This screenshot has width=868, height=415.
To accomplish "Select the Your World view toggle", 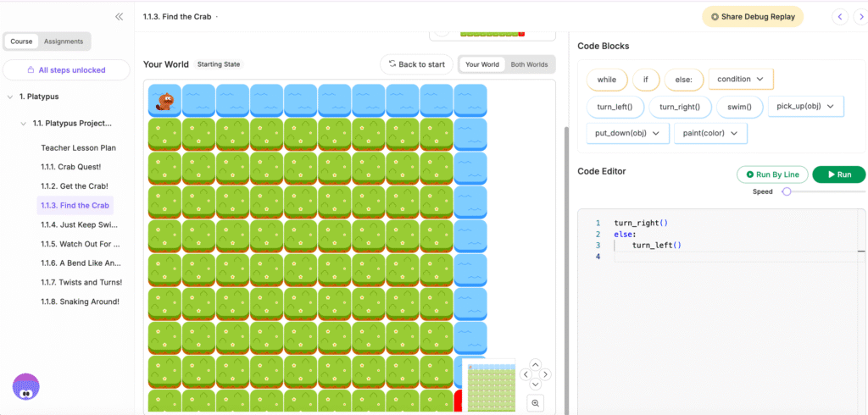I will pyautogui.click(x=482, y=64).
